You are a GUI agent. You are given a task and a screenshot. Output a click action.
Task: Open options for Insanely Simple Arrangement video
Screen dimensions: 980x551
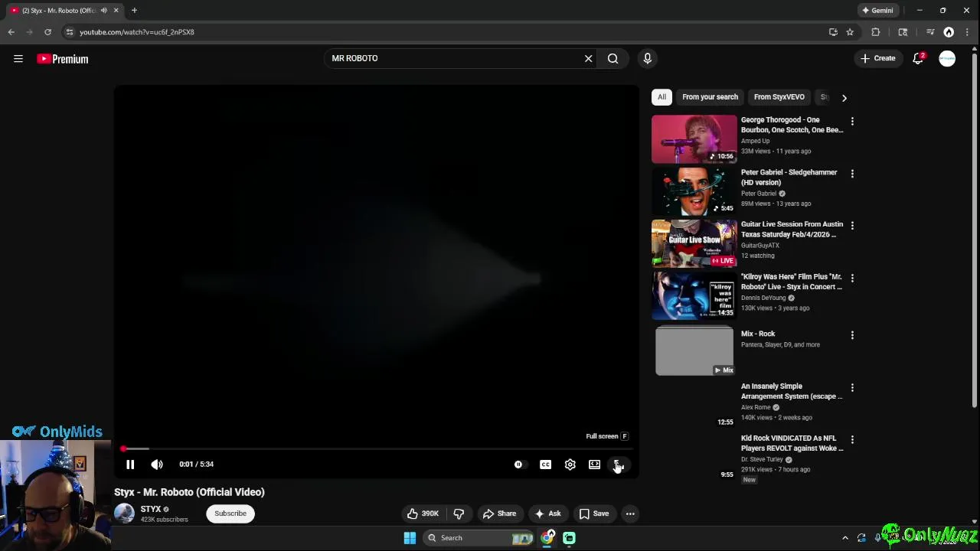(852, 387)
